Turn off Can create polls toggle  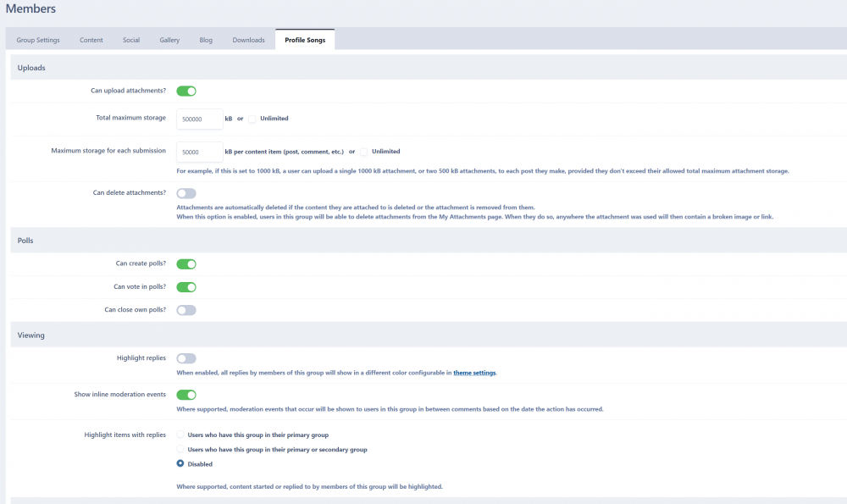pos(186,264)
